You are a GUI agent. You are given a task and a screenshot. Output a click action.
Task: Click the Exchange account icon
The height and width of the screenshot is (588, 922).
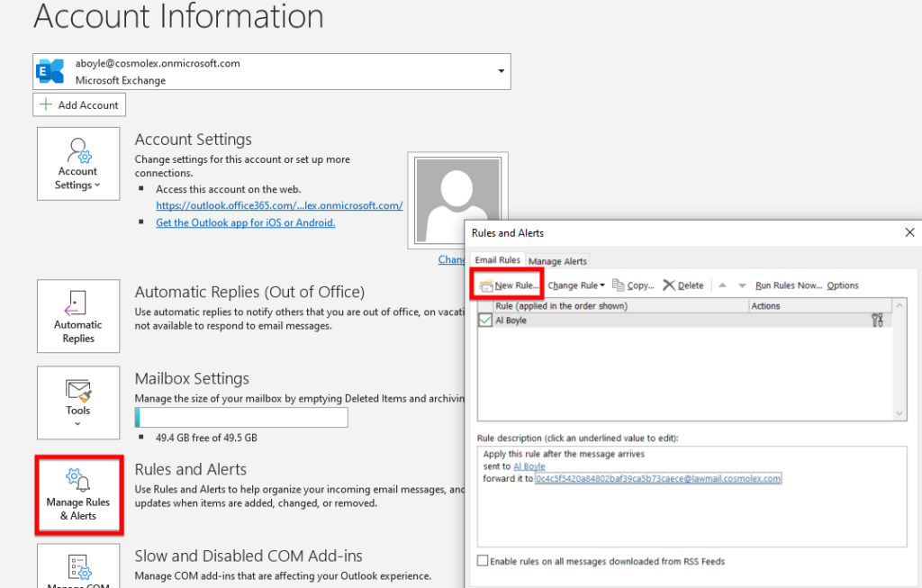pos(50,71)
